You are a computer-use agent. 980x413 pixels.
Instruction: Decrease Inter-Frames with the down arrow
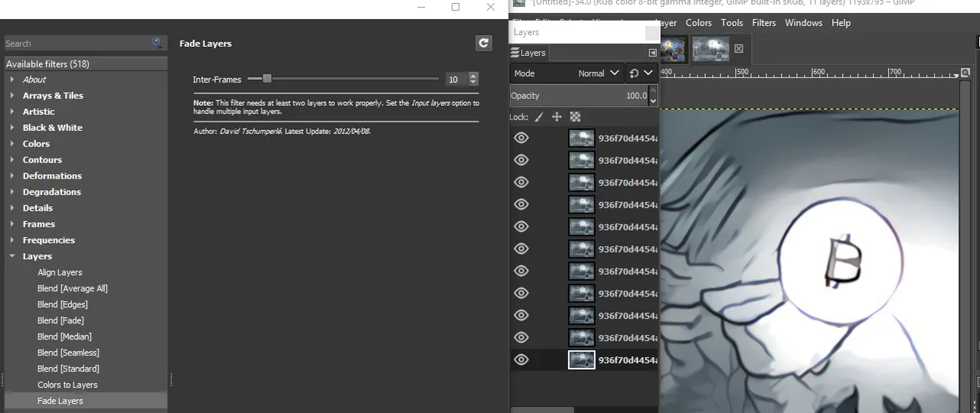click(x=473, y=83)
